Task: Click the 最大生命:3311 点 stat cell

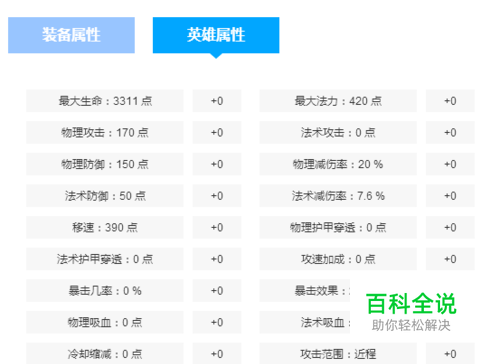Action: pos(105,101)
